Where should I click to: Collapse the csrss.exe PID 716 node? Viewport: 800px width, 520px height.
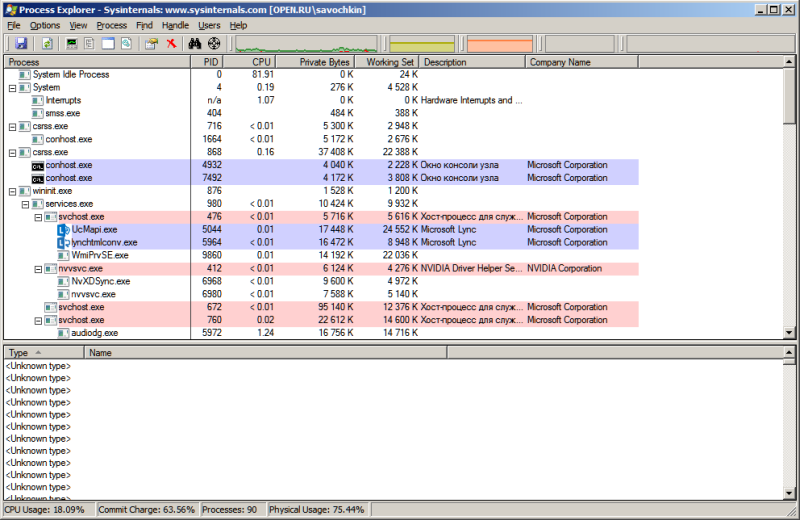click(x=12, y=127)
